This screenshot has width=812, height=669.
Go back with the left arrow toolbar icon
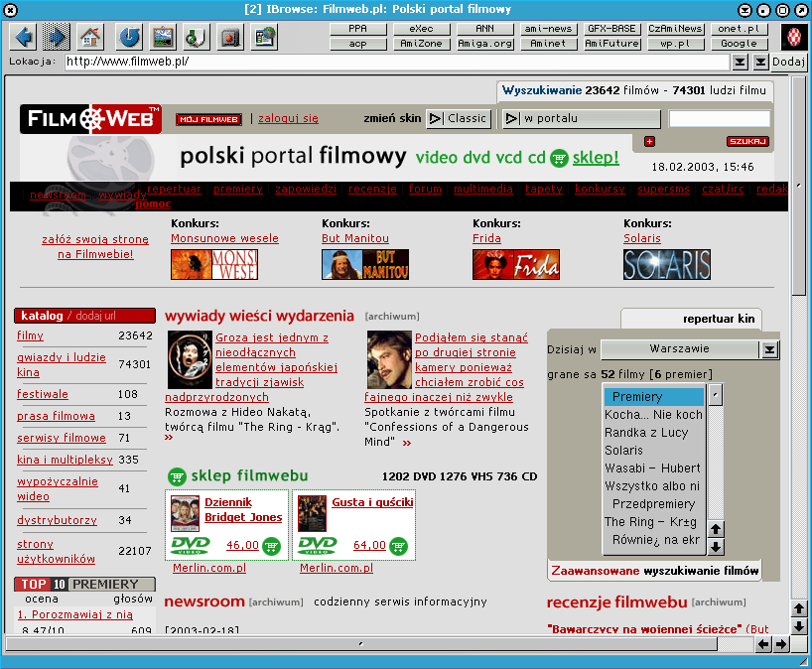[x=25, y=37]
